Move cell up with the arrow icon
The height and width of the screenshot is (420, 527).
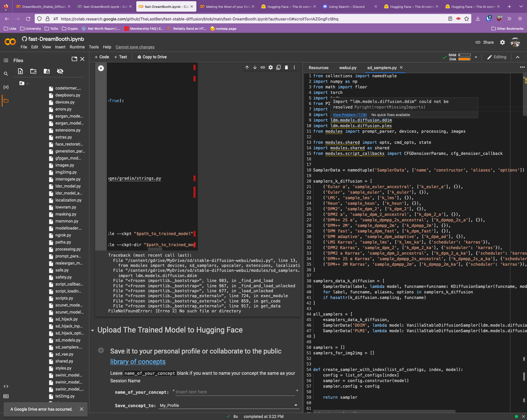point(247,67)
